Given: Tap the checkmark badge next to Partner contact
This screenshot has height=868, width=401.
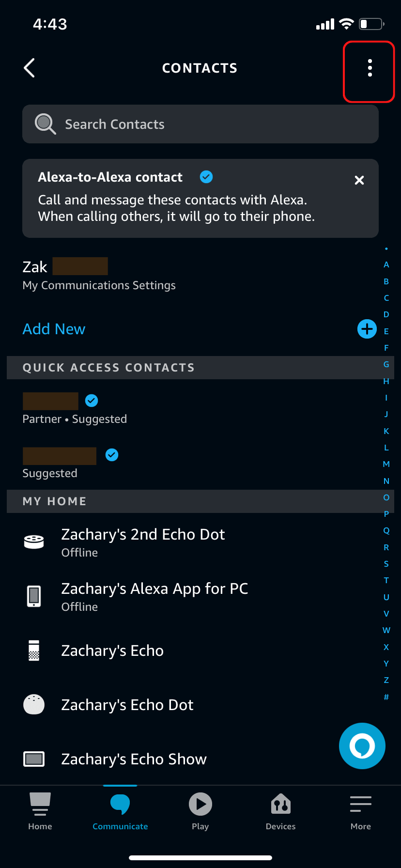Looking at the screenshot, I should point(92,401).
